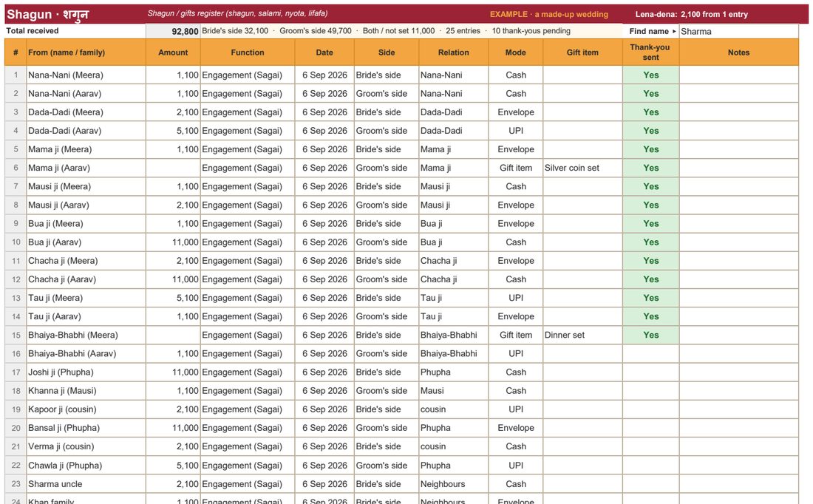
Task: Select the Mode Gift item for Mama ji (Aarav)
Action: 516,168
